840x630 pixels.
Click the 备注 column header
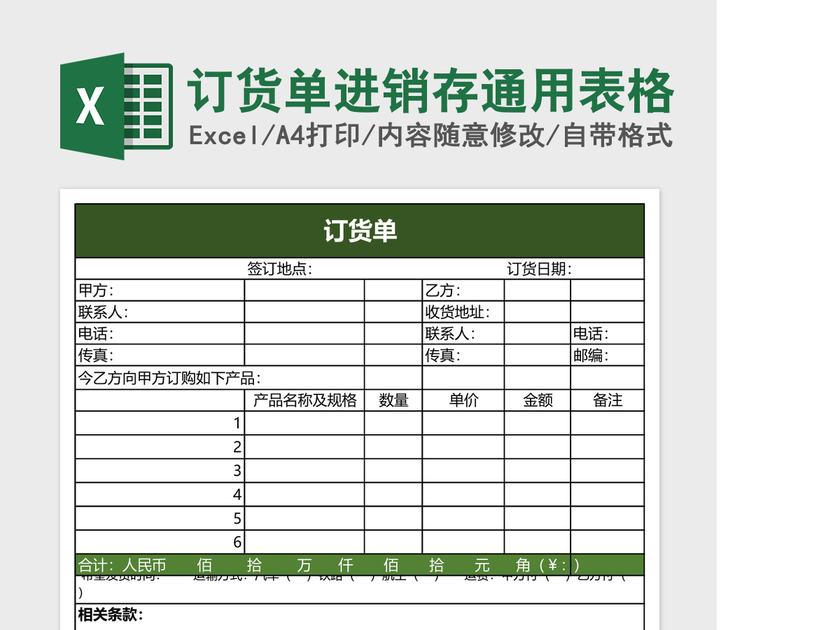(608, 400)
